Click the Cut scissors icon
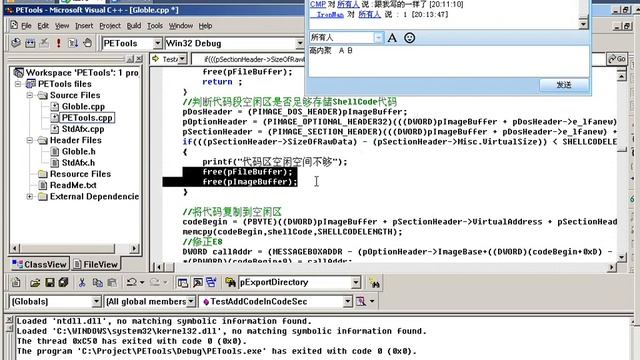The height and width of the screenshot is (360, 640). (x=82, y=282)
